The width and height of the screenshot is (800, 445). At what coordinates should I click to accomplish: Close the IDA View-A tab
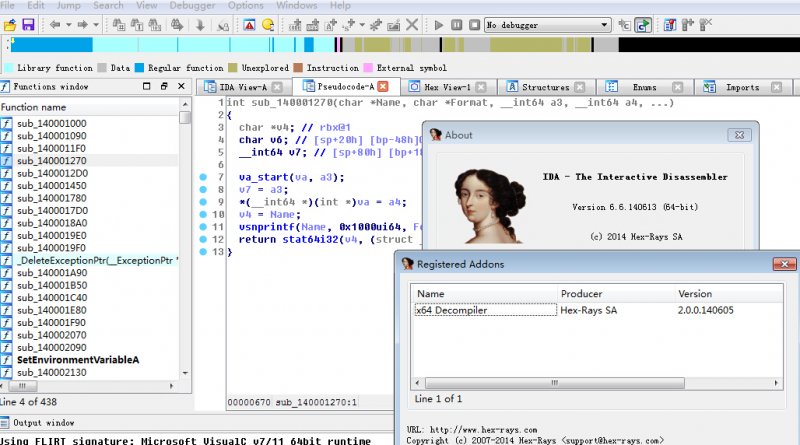click(277, 87)
